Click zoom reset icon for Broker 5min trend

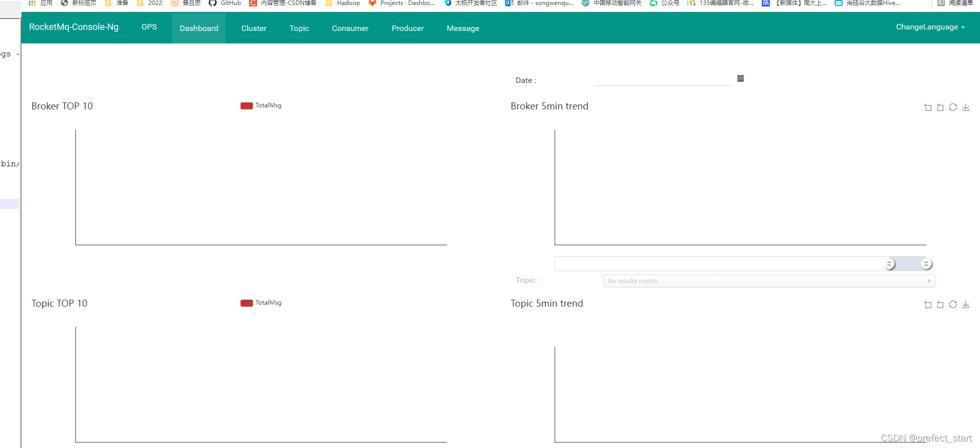pos(940,107)
